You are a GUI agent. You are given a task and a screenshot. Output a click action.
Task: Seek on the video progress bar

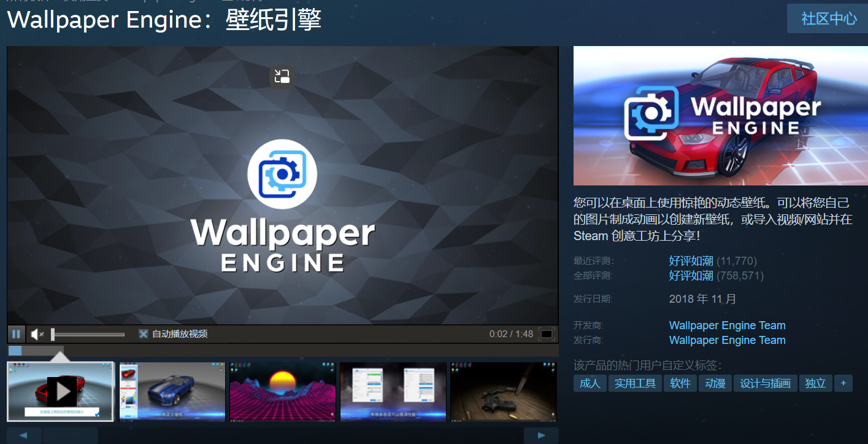coord(283,351)
